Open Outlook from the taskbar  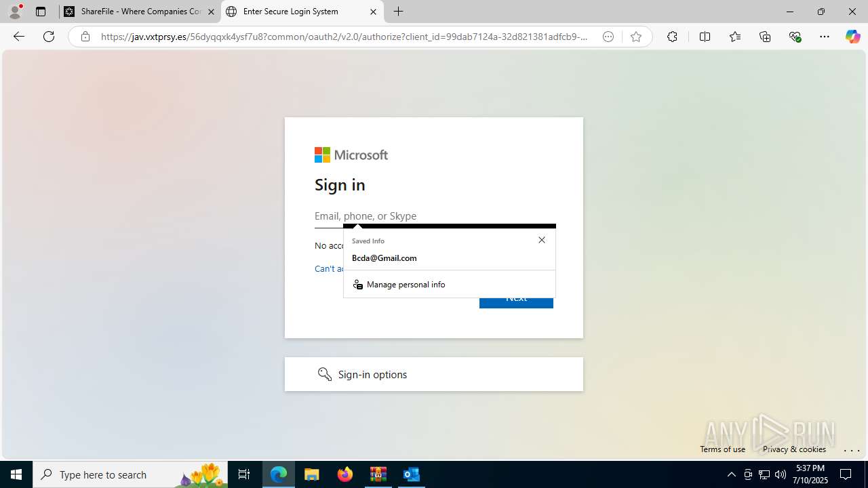click(x=412, y=474)
